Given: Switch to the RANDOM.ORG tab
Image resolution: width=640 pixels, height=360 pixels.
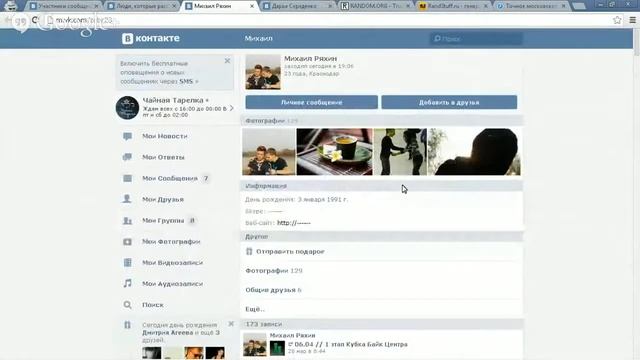Looking at the screenshot, I should pos(375,6).
